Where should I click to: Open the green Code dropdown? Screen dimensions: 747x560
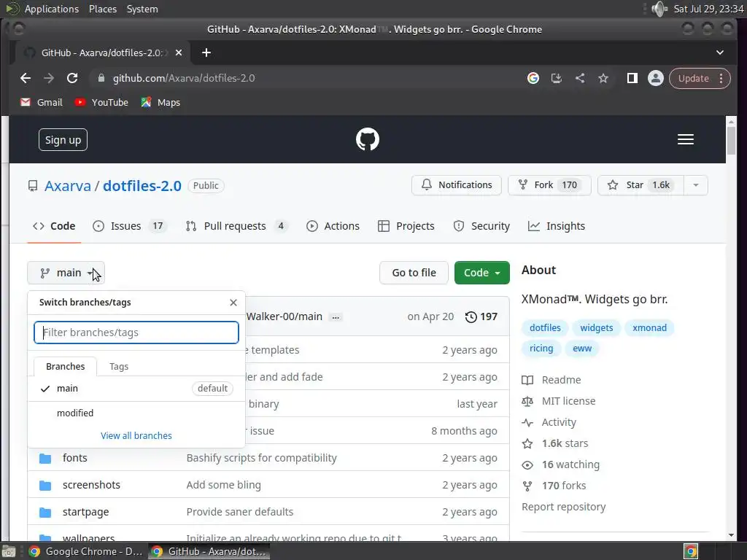(x=481, y=273)
